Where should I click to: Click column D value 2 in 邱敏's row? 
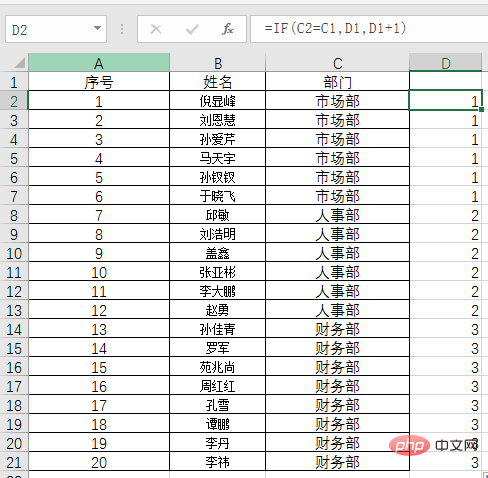(x=446, y=214)
